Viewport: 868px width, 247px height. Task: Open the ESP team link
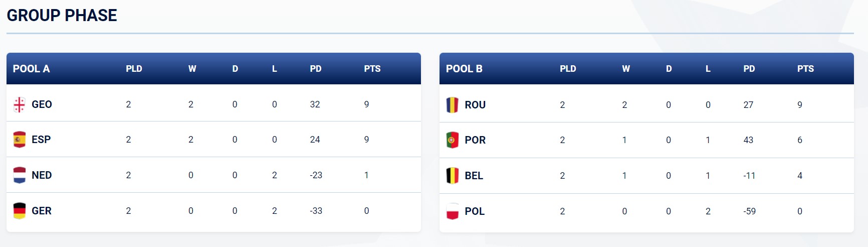(x=41, y=140)
